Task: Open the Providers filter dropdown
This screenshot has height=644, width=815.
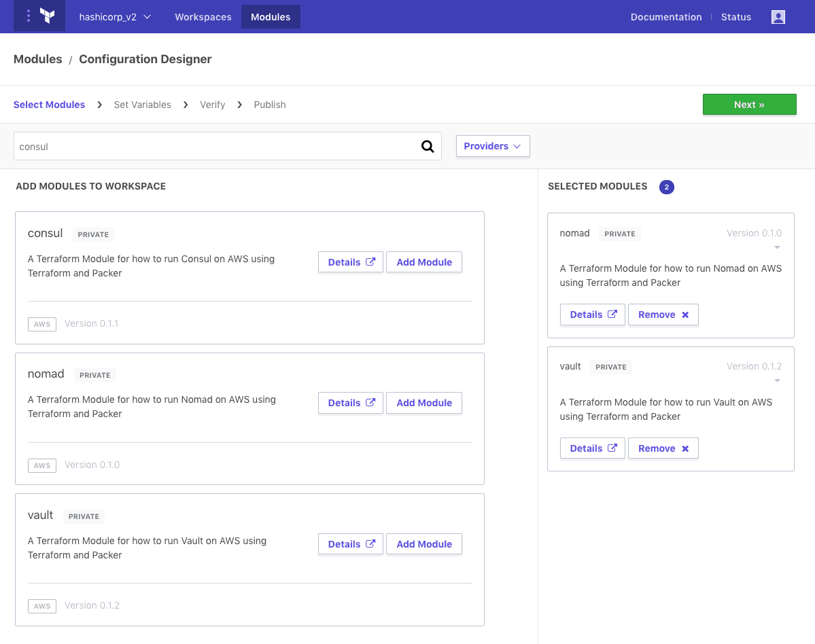Action: pyautogui.click(x=492, y=146)
